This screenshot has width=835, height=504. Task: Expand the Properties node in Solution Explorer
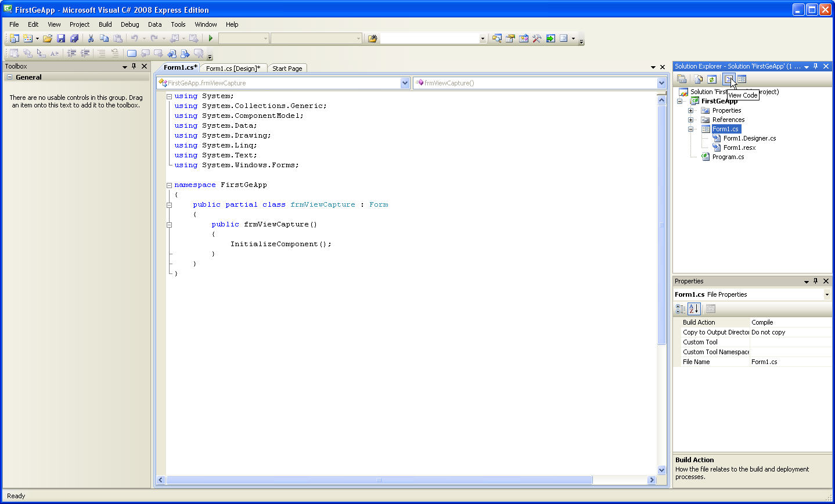click(x=691, y=110)
